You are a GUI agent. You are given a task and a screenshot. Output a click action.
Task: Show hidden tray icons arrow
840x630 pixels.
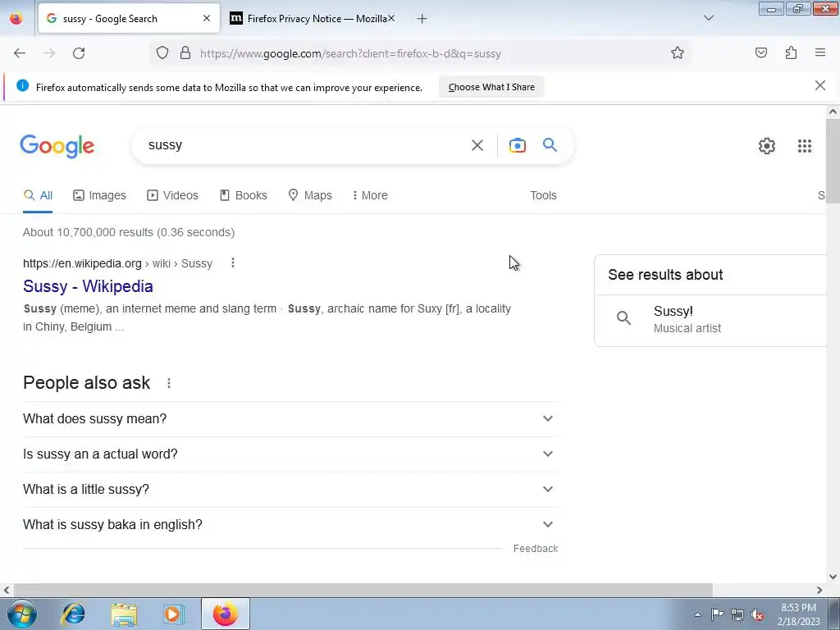tap(697, 614)
